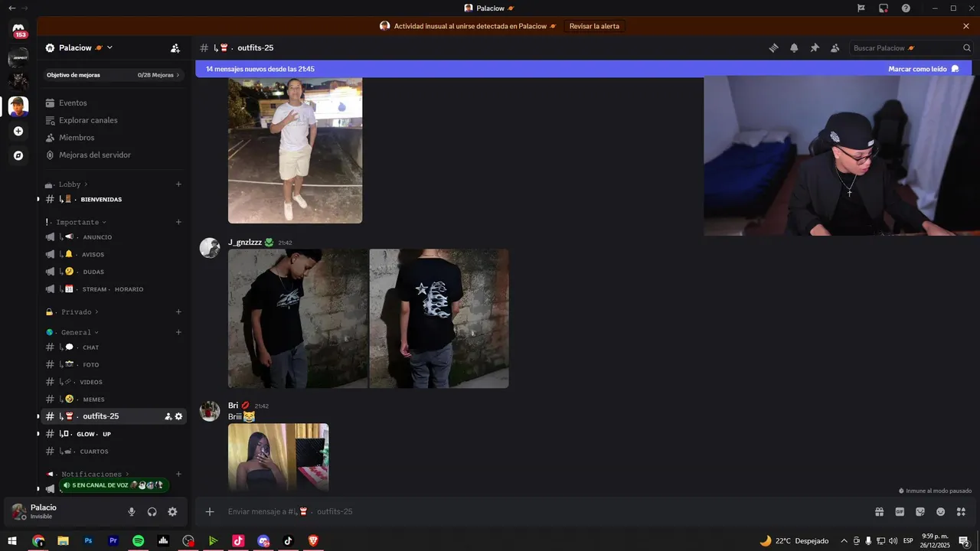Click the search magnifier icon

point(966,47)
